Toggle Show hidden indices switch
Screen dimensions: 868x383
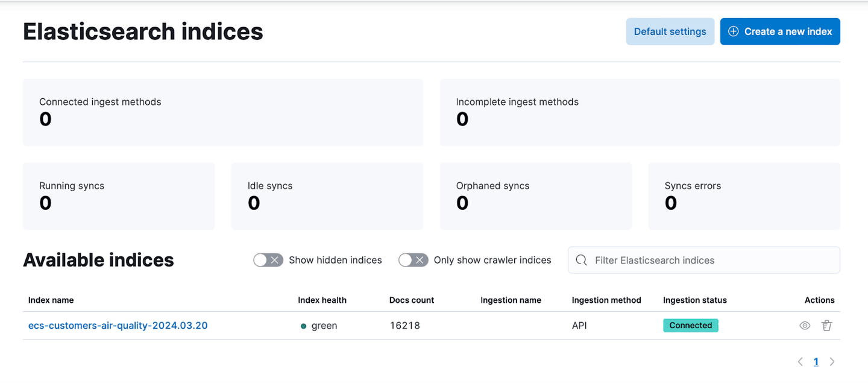268,260
